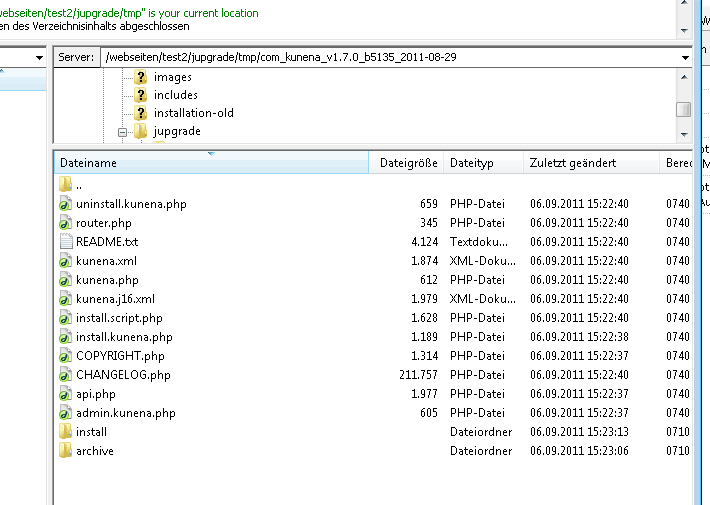Screen dimensions: 710x505
Task: Select the install.kunena.php file name
Action: [x=124, y=337]
